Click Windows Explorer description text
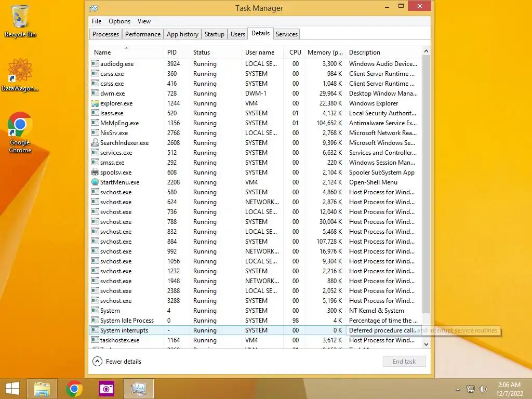532x399 pixels. pos(374,103)
